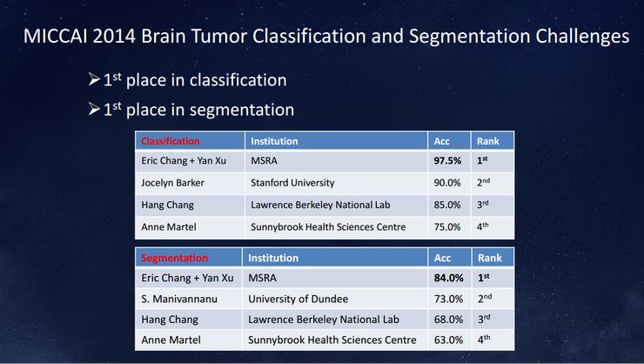Select "Eric Chang + Yan Xu" in Segmentation table

point(187,278)
